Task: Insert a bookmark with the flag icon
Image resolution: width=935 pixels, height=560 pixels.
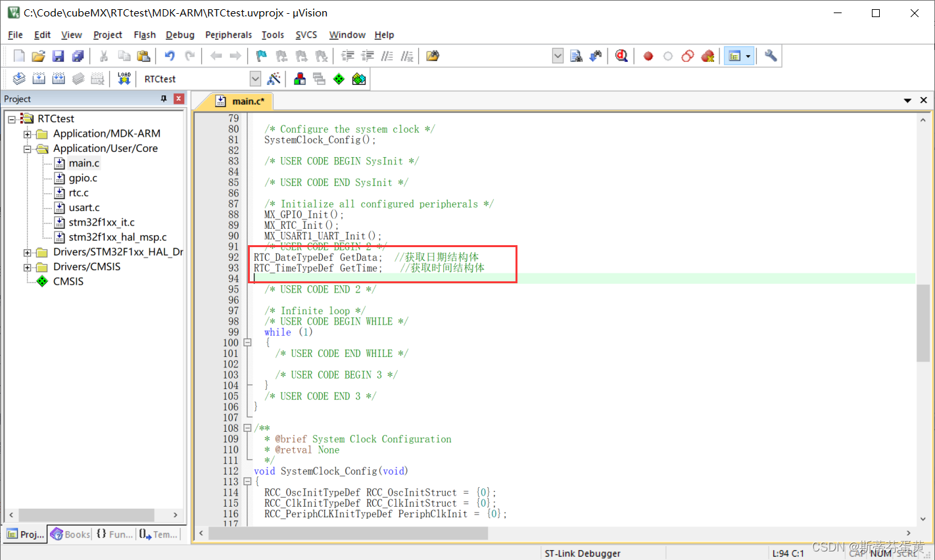Action: [261, 56]
